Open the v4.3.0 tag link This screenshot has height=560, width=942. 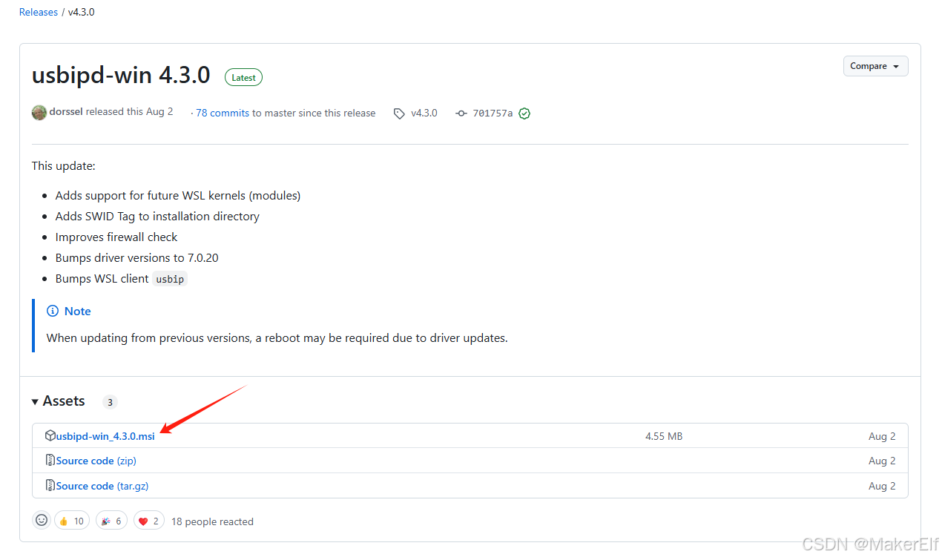[x=424, y=113]
